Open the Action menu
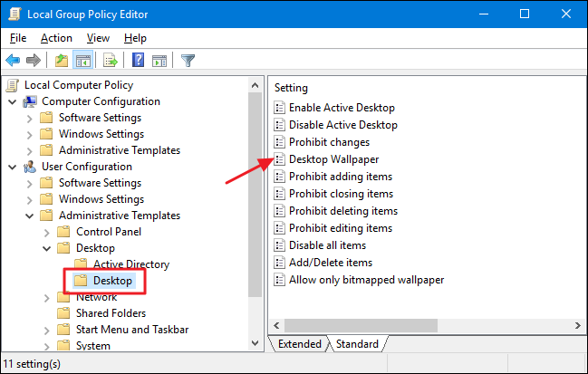The width and height of the screenshot is (588, 374). (x=56, y=38)
